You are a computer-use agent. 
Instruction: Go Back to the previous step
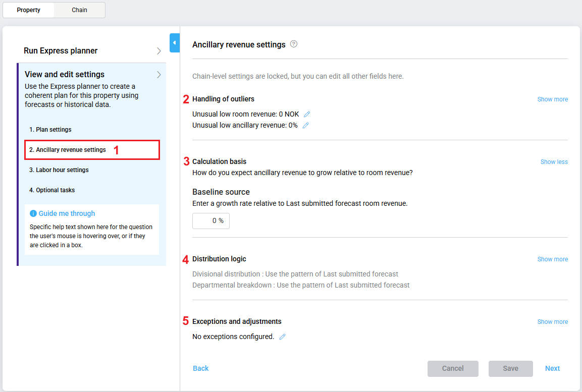200,368
